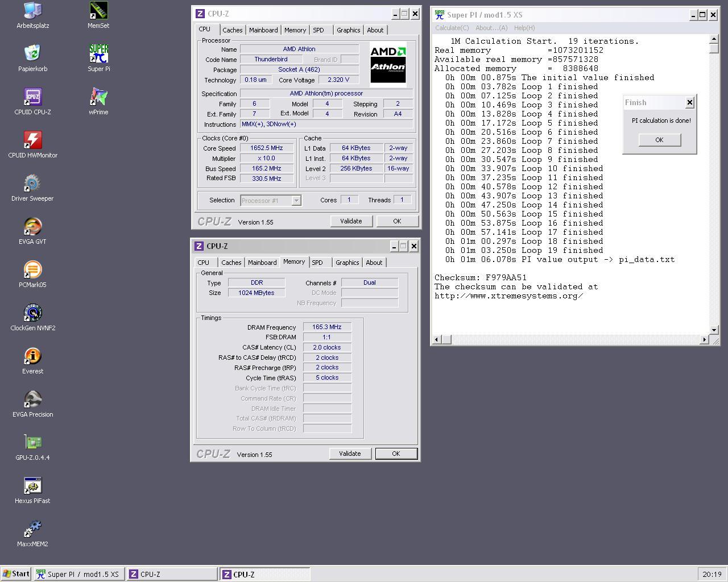Open the GPU-Z.0.4.4 desktop icon
The width and height of the screenshot is (728, 582).
pos(32,447)
